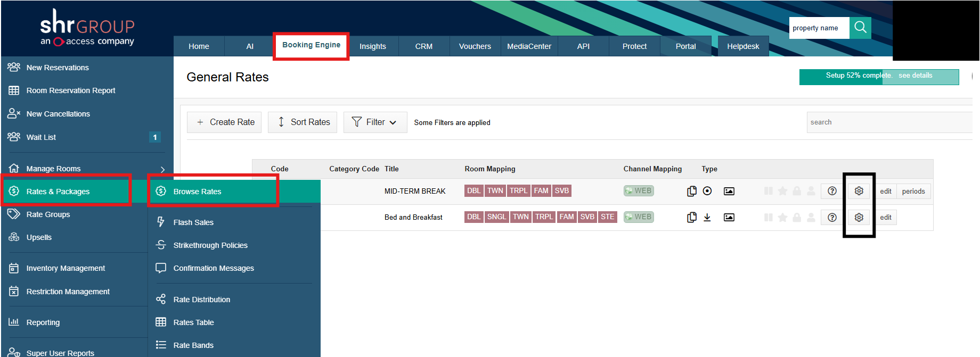Switch to the Booking Engine tab
The image size is (980, 357).
point(311,45)
